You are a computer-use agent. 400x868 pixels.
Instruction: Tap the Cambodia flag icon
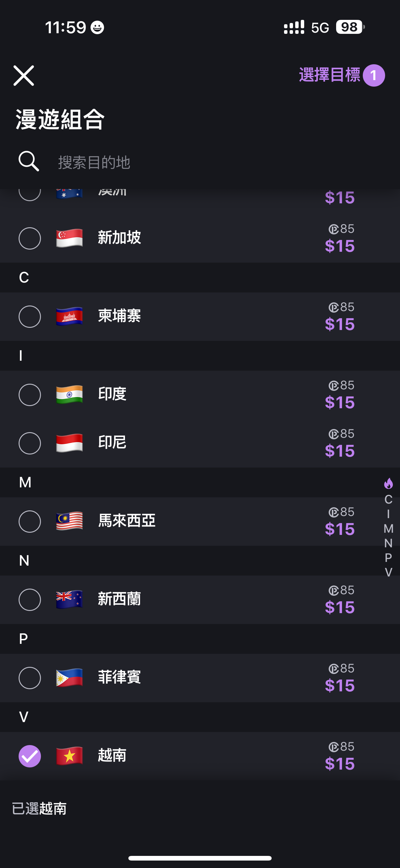click(x=69, y=316)
